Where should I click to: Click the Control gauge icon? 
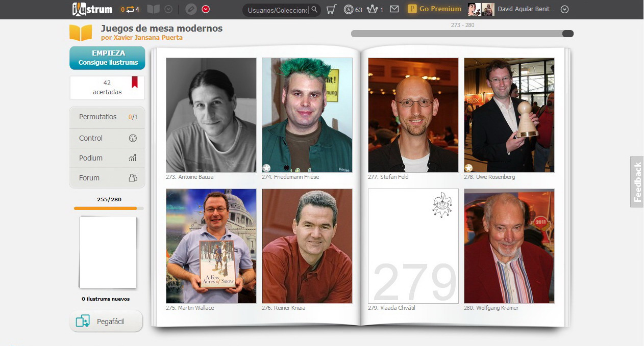pyautogui.click(x=133, y=138)
